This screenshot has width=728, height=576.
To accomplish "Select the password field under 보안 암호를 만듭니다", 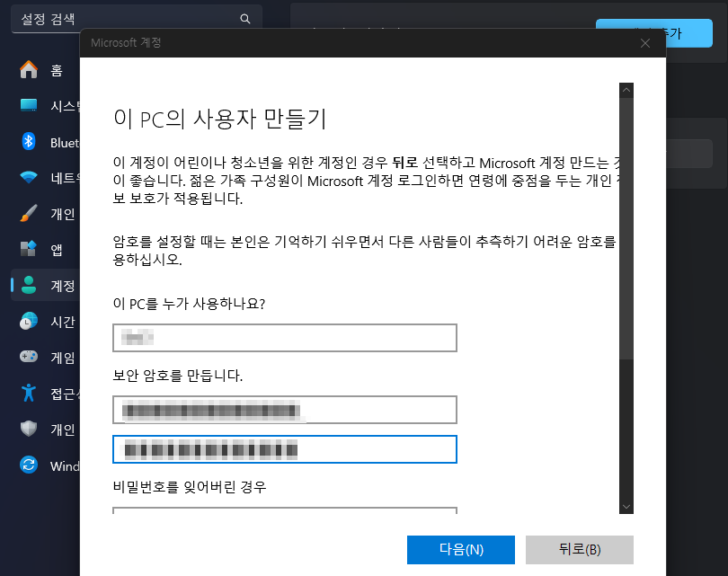I will [285, 410].
